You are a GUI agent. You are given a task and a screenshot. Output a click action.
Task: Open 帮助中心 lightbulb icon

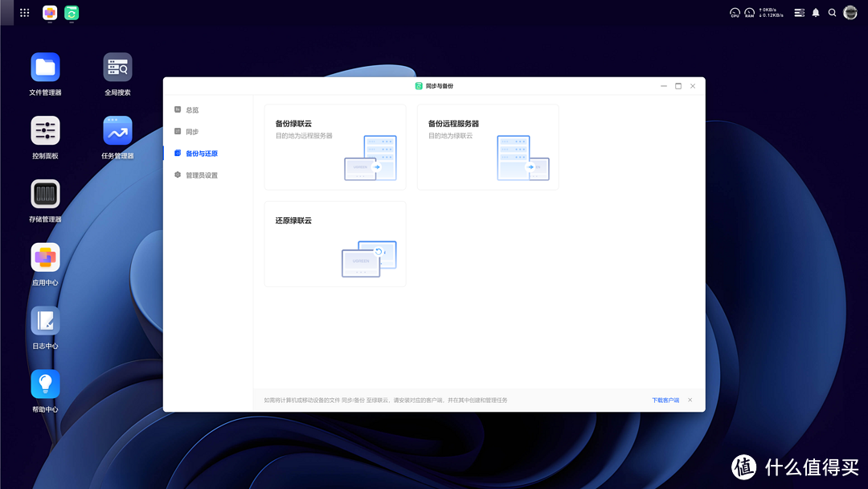point(45,384)
